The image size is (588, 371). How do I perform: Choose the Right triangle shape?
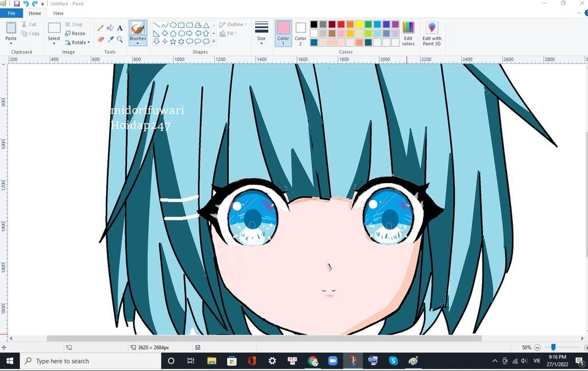pos(156,33)
